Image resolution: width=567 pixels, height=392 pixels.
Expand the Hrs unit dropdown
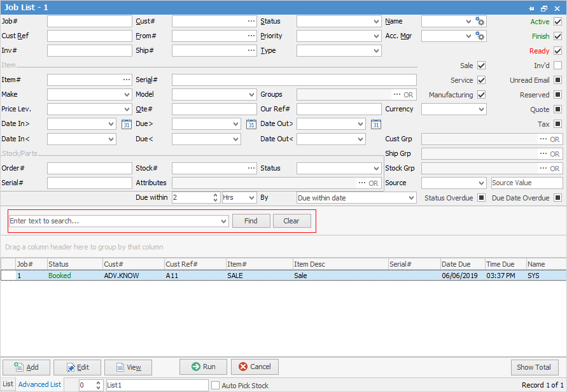point(252,198)
